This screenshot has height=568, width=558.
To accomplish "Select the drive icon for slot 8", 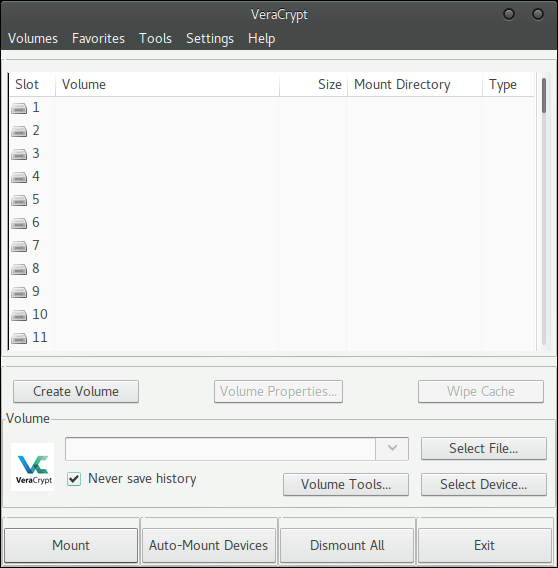I will point(19,270).
